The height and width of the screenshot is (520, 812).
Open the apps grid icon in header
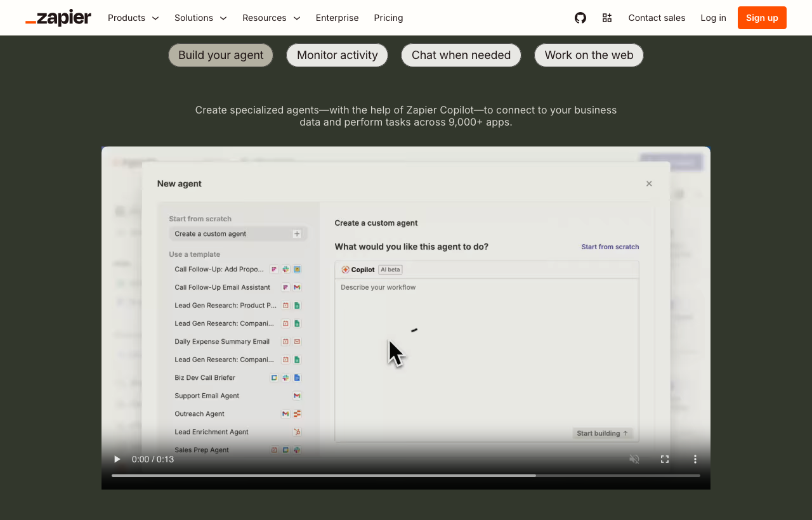coord(607,18)
